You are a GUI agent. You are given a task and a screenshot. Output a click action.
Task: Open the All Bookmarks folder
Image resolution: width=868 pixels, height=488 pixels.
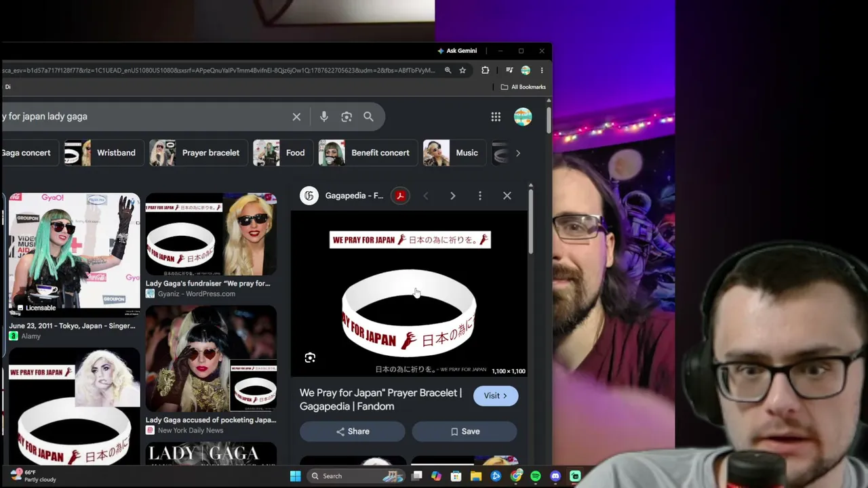[523, 87]
